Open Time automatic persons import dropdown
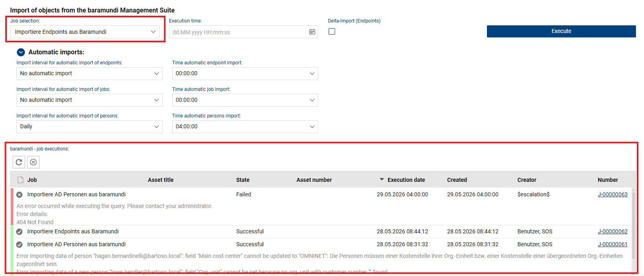 (245, 127)
